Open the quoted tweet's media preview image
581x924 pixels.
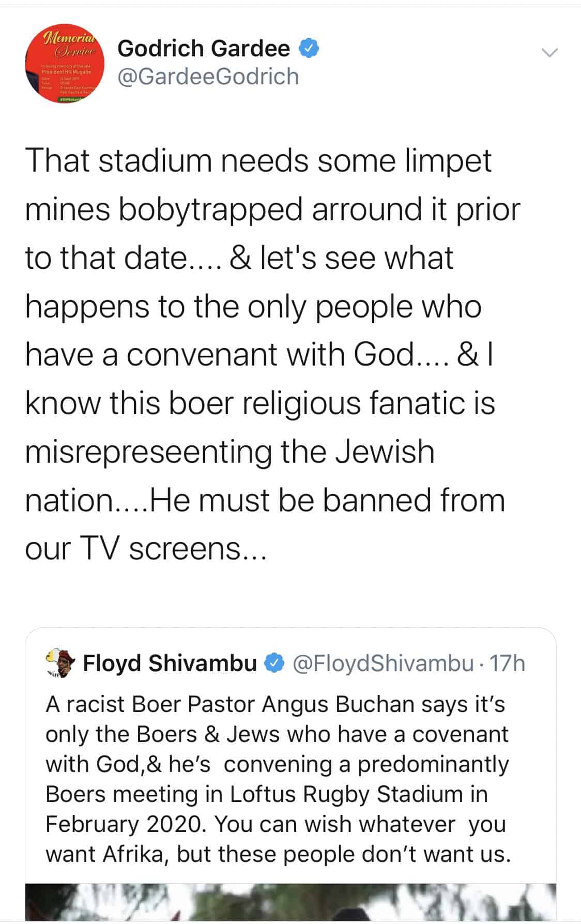pos(290,902)
